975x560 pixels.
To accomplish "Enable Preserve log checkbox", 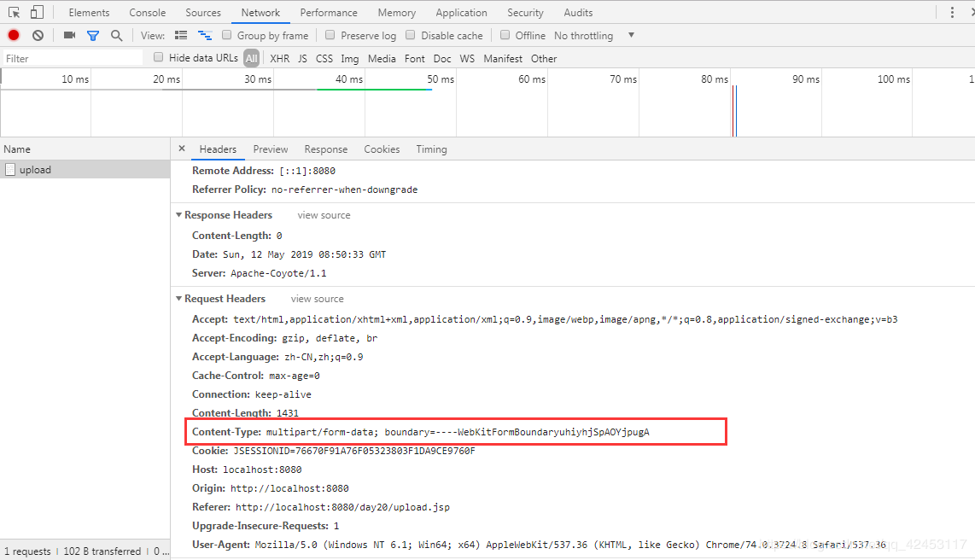I will (x=330, y=35).
